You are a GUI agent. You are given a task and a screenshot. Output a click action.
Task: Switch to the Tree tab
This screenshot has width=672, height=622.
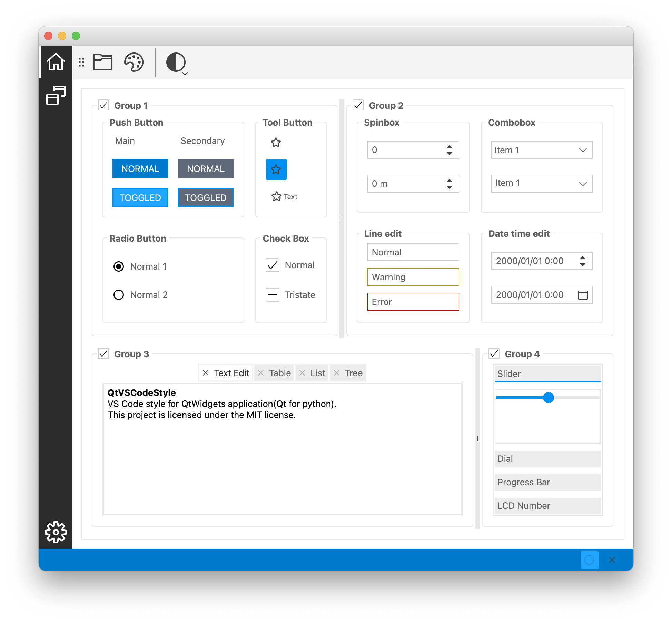coord(353,373)
